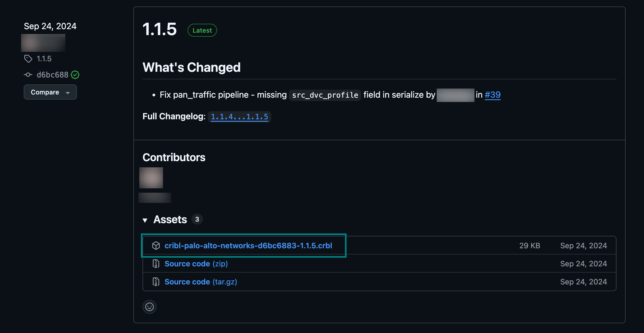This screenshot has height=333, width=644.
Task: Click the package cube icon on the crbl asset
Action: point(156,246)
